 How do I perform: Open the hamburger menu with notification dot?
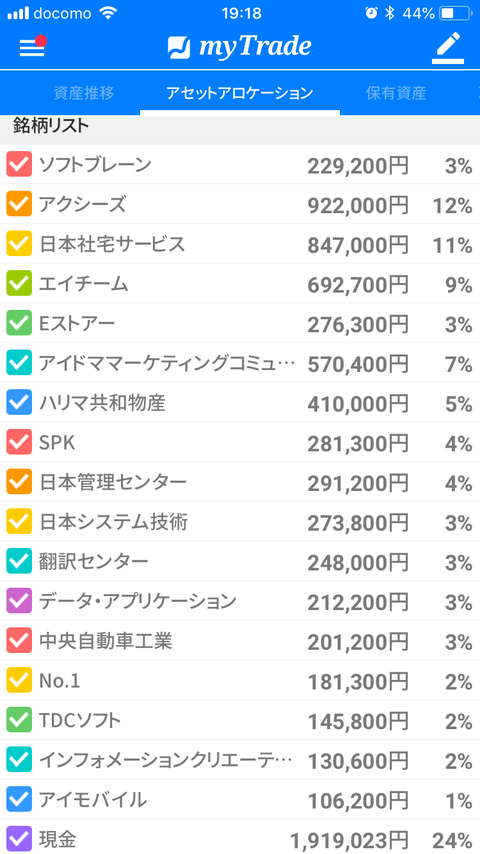[x=32, y=47]
